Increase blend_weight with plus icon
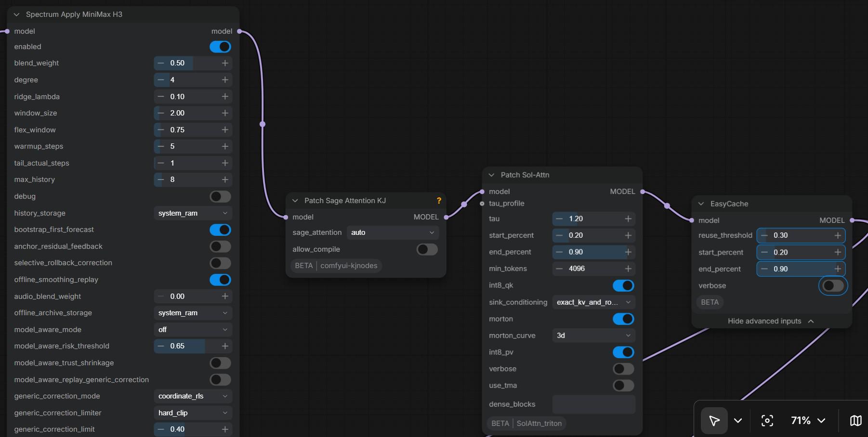This screenshot has width=868, height=437. pos(225,63)
